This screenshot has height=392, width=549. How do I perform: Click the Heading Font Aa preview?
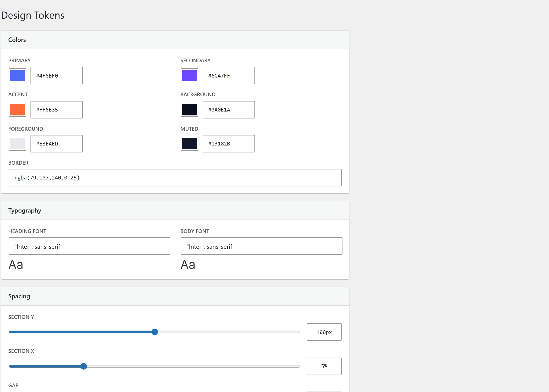point(16,265)
